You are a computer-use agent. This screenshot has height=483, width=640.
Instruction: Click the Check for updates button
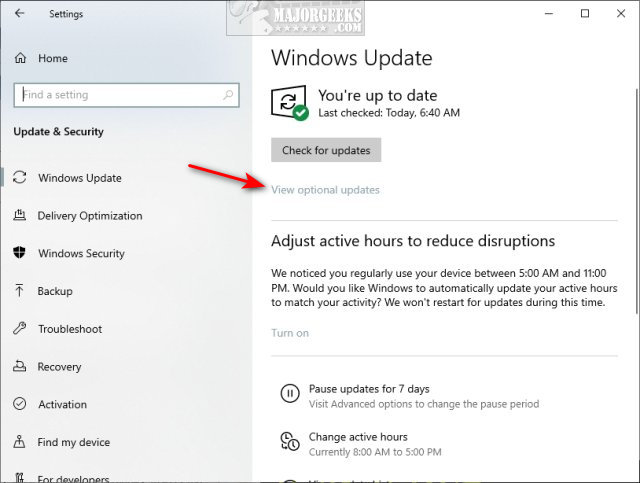coord(326,150)
